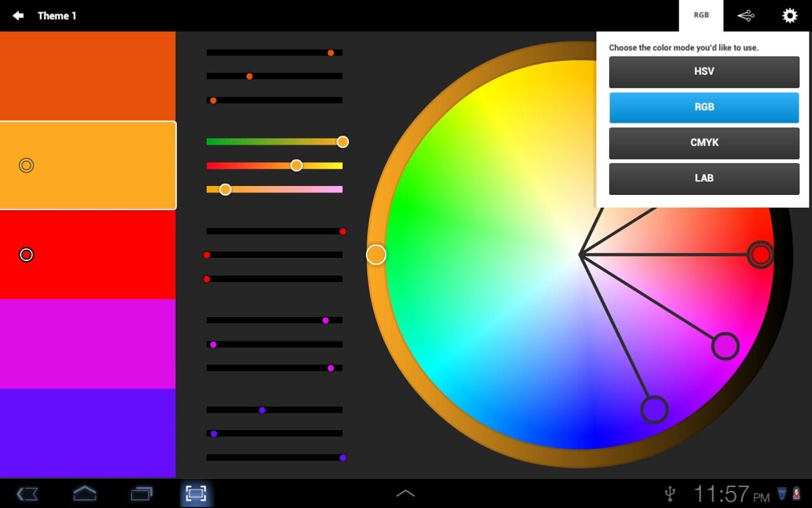Open the settings gear icon
This screenshot has width=812, height=508.
click(789, 15)
